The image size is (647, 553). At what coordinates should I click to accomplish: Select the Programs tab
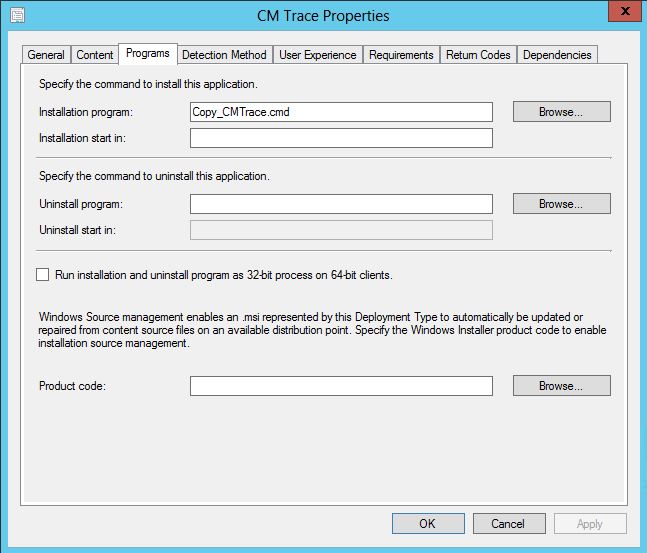point(148,53)
